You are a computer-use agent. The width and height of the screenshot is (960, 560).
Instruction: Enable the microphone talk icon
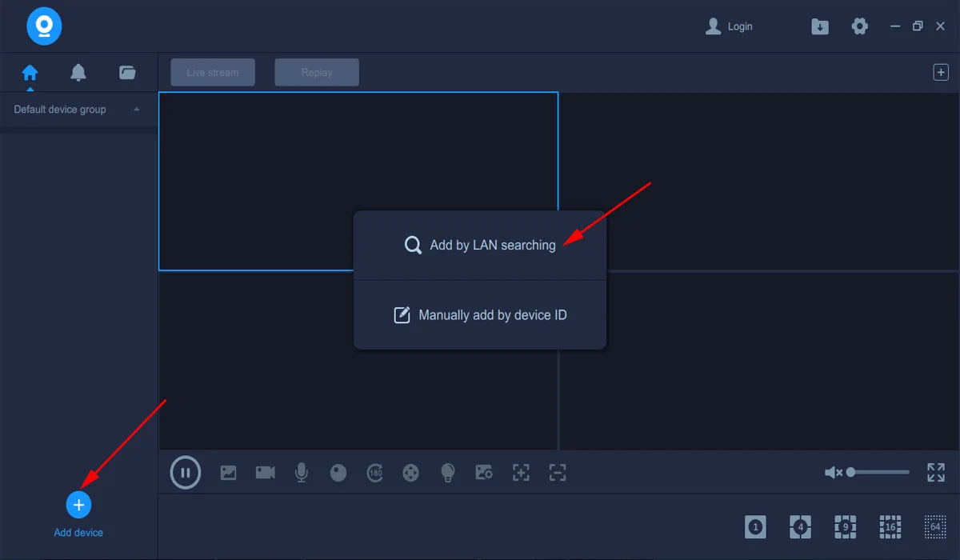[302, 473]
